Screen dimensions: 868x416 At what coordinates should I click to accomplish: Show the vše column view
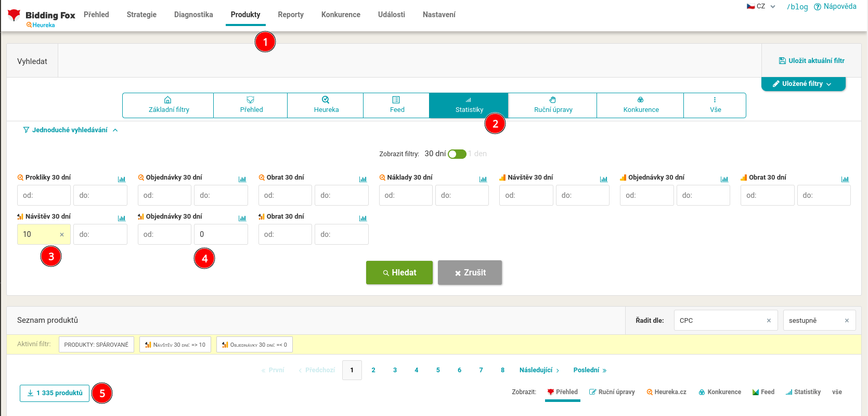click(837, 392)
